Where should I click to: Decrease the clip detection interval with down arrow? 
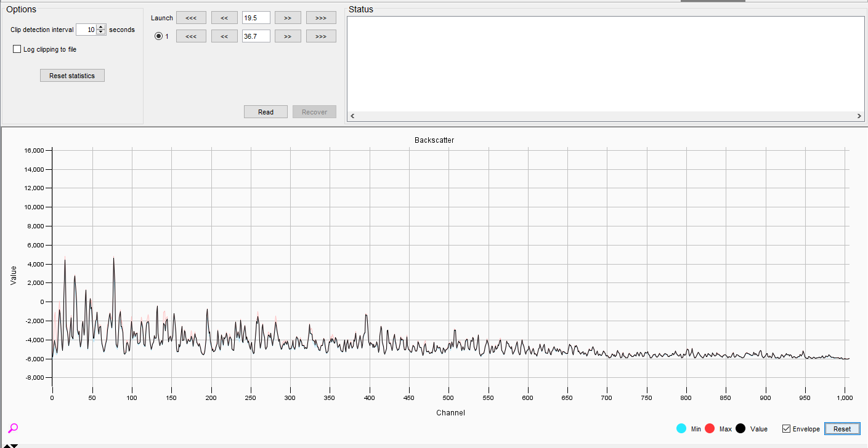[101, 33]
